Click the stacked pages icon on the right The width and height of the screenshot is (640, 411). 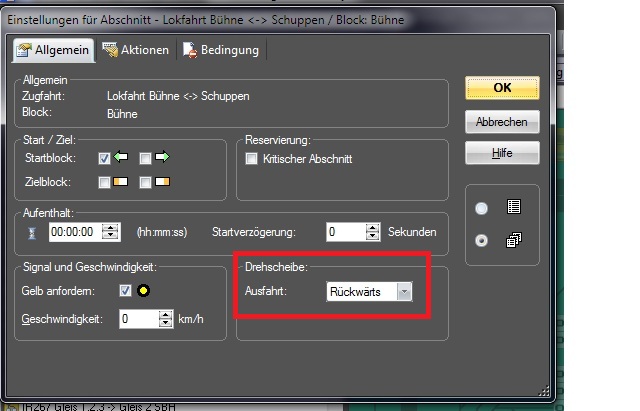pyautogui.click(x=514, y=241)
